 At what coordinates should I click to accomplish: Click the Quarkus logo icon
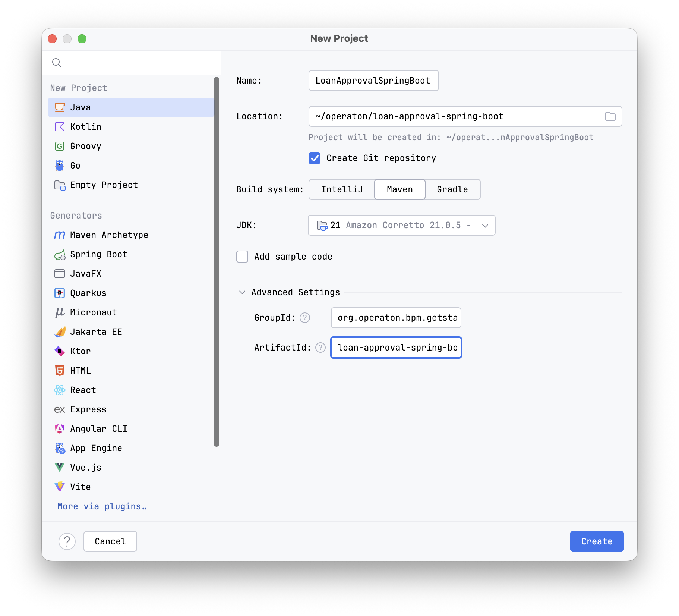tap(60, 293)
